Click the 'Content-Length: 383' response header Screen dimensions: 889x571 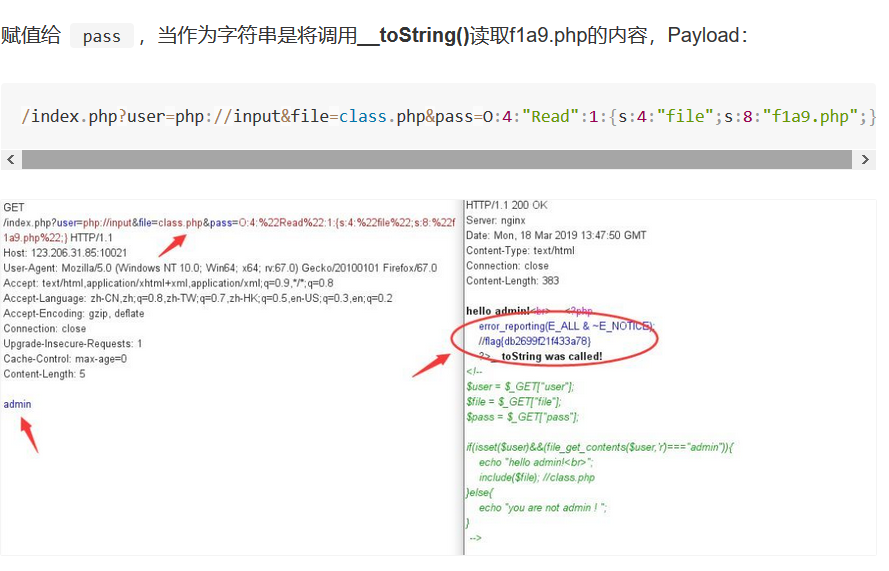(513, 281)
